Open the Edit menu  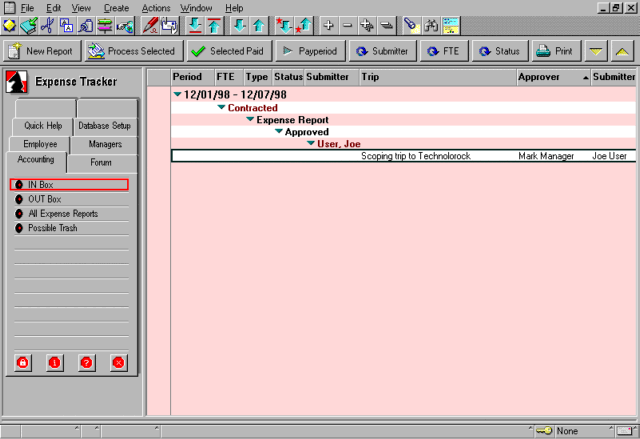[53, 8]
